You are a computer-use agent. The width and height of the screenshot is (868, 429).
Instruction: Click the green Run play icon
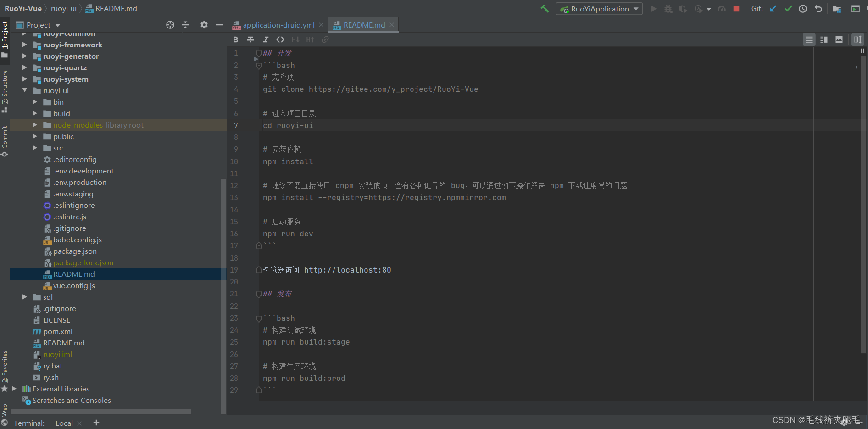coord(653,9)
